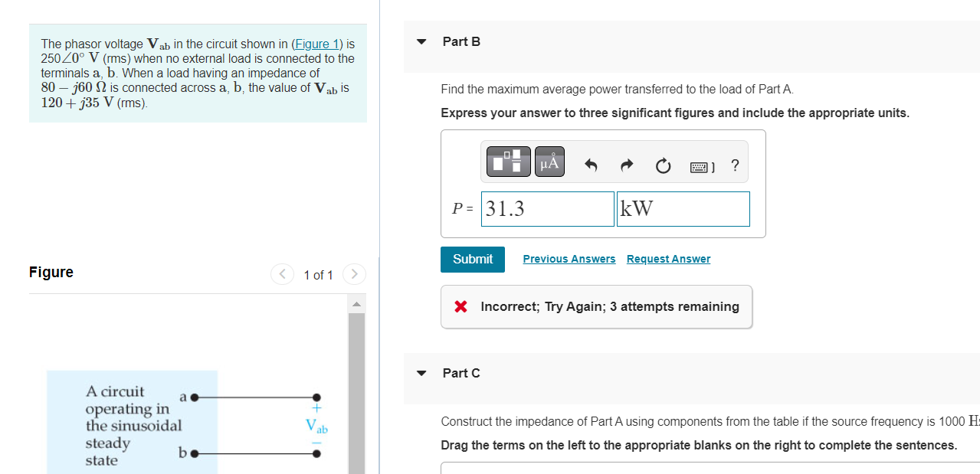Image resolution: width=980 pixels, height=474 pixels.
Task: Click the next figure navigation arrow
Action: coord(353,274)
